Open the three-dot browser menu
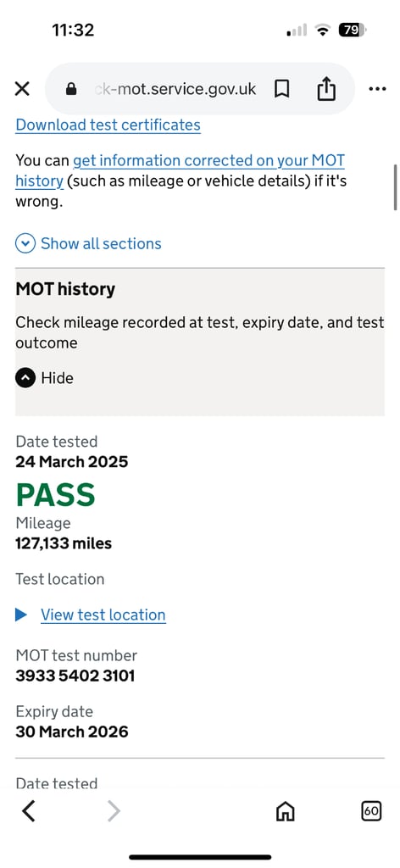Image resolution: width=400 pixels, height=868 pixels. tap(377, 88)
